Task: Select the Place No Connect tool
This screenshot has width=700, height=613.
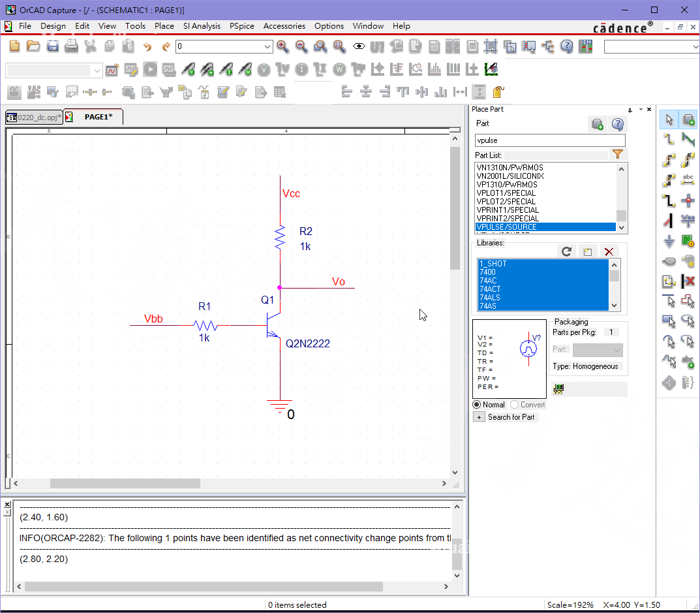Action: pos(688,281)
